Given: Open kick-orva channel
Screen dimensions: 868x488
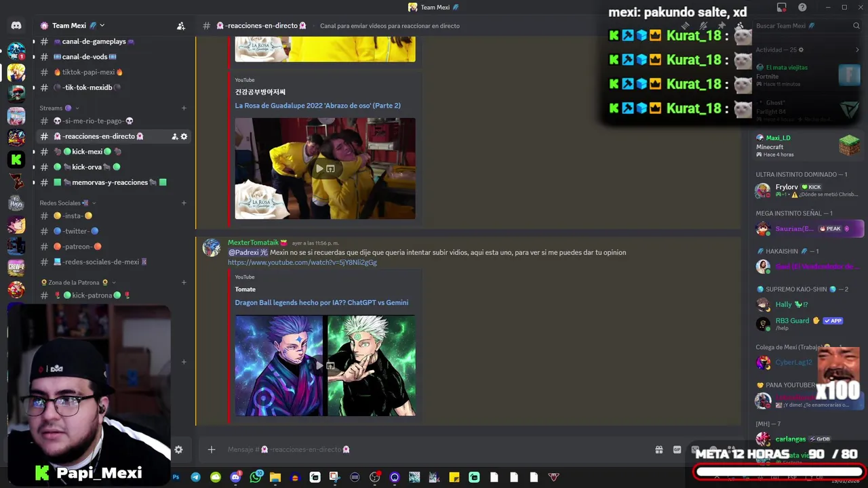Looking at the screenshot, I should 112,167.
